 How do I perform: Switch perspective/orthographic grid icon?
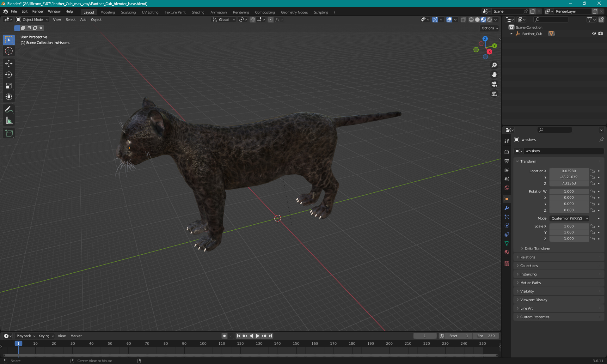(x=494, y=94)
